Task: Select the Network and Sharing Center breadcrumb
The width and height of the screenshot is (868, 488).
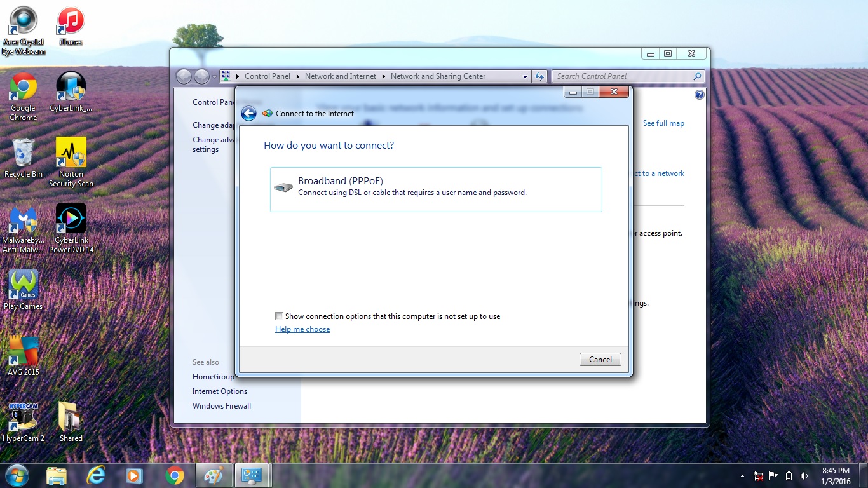Action: click(438, 76)
